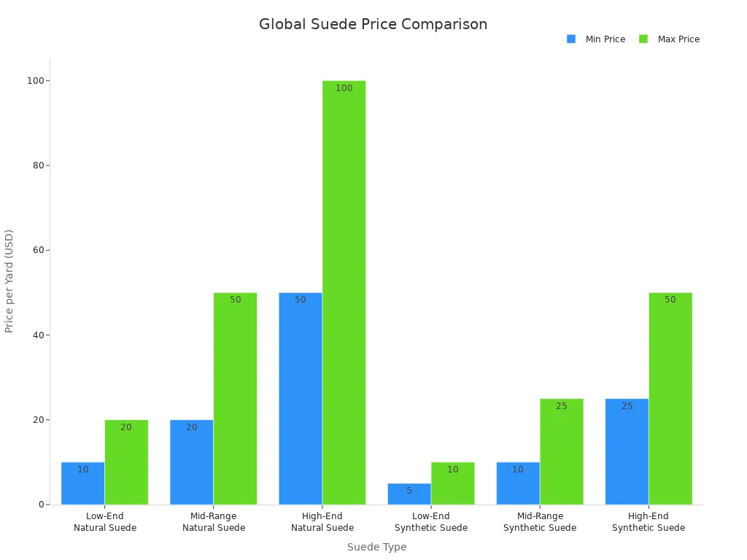Click the Low-End Synthetic Suede blue bar

coord(409,494)
